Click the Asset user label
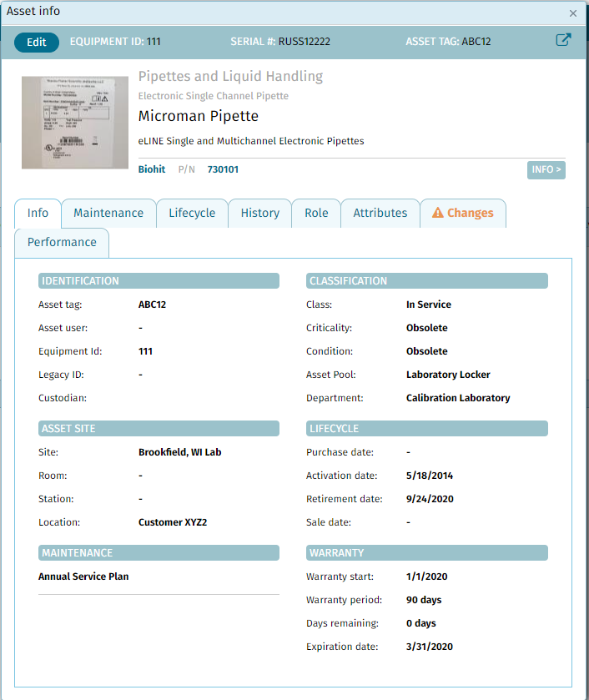 tap(63, 328)
